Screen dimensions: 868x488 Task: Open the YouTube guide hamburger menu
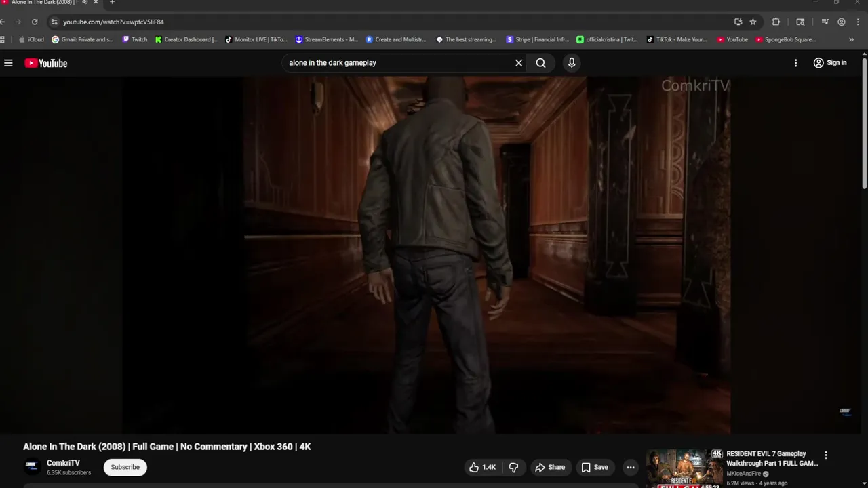pos(8,63)
